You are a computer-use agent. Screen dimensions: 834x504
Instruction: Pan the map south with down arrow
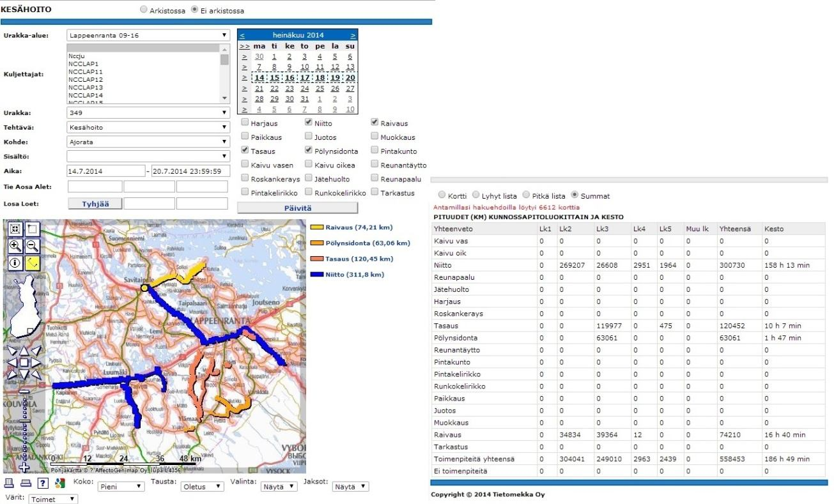click(24, 374)
